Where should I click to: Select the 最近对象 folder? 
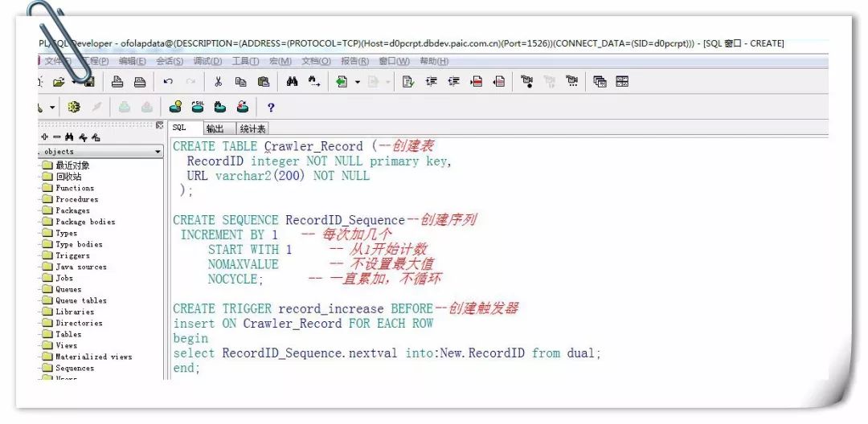point(72,165)
